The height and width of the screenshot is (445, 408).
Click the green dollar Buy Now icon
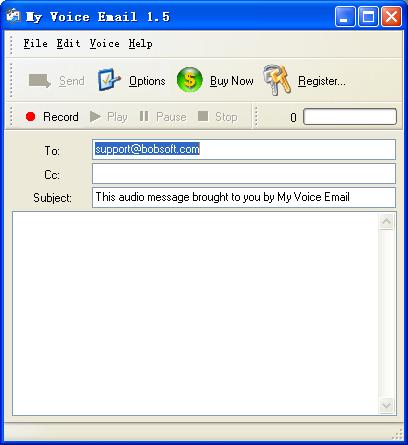tap(189, 80)
